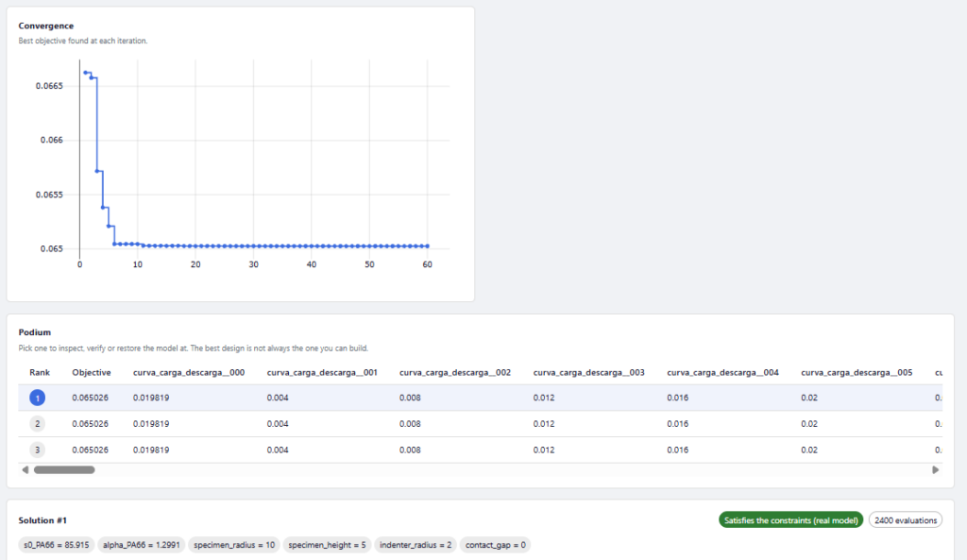The image size is (967, 560).
Task: Select rank 3 badge in Podium
Action: click(37, 450)
